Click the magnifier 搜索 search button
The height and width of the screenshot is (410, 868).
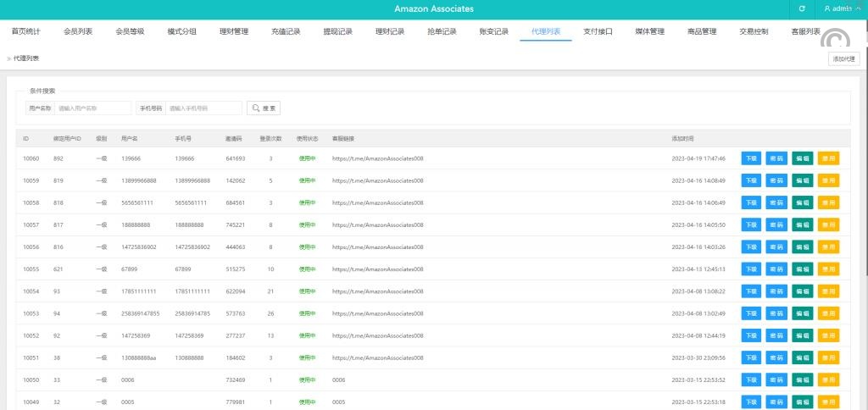click(264, 108)
